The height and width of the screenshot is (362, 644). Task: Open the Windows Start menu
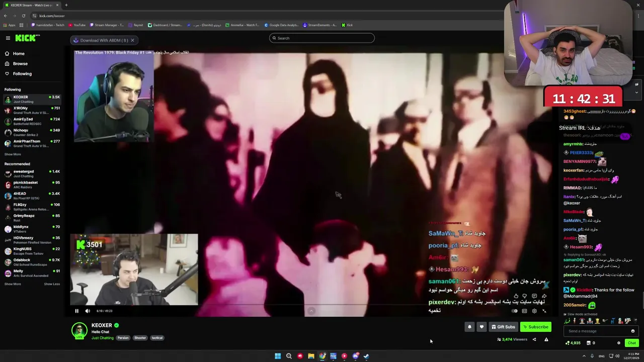coord(278,356)
